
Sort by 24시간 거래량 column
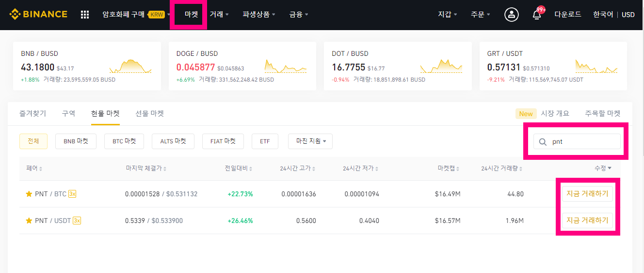click(x=502, y=169)
